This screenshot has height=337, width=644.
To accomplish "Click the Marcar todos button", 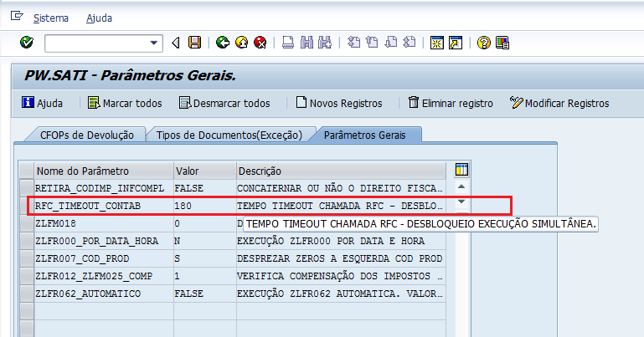I will (125, 103).
